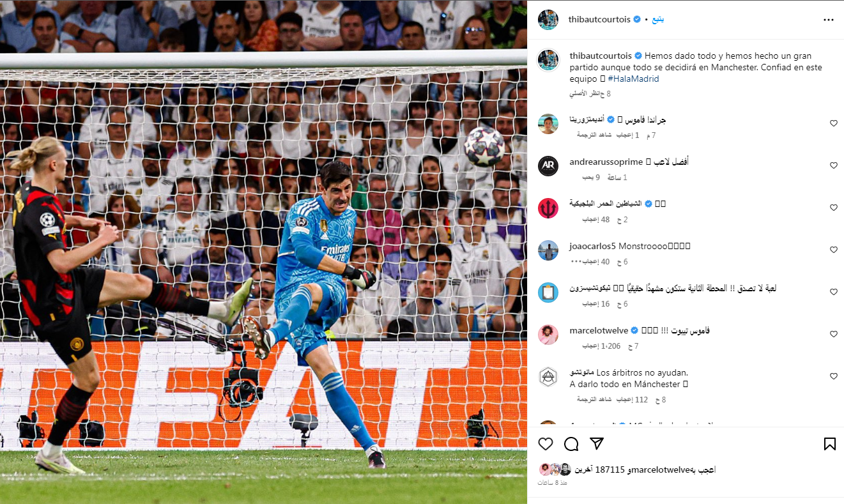Like joaocarlos5's Monstroooo comment
Screen dimensions: 844x504
coord(834,250)
